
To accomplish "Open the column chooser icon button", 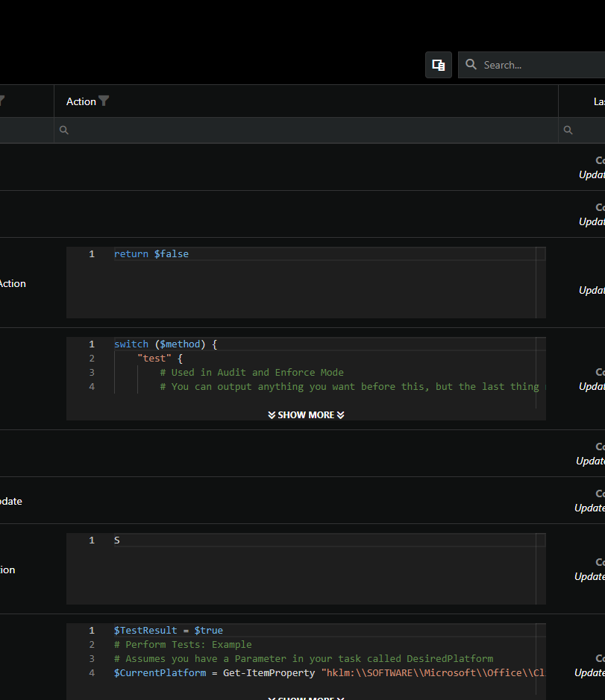I will click(x=439, y=65).
